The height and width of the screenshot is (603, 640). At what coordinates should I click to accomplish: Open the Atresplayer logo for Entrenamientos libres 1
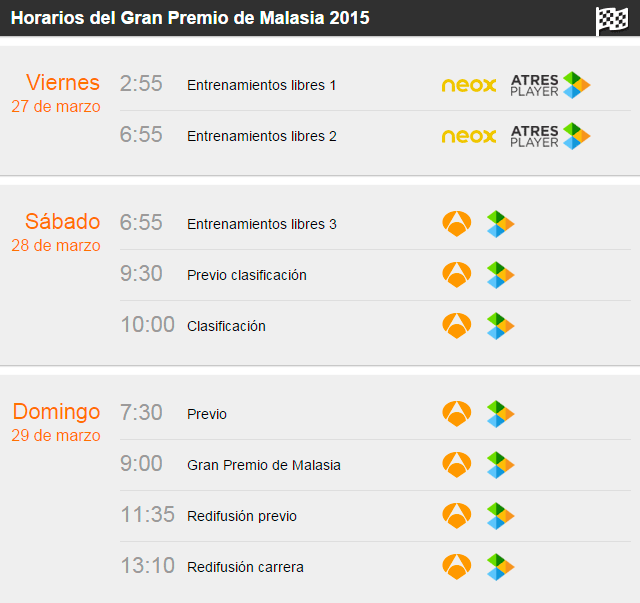pyautogui.click(x=550, y=85)
